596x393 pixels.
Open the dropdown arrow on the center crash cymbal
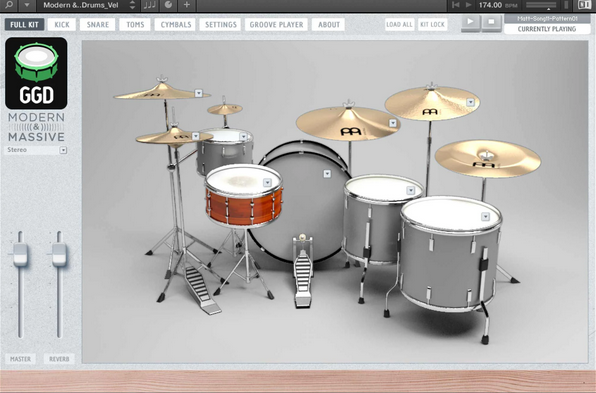(393, 123)
